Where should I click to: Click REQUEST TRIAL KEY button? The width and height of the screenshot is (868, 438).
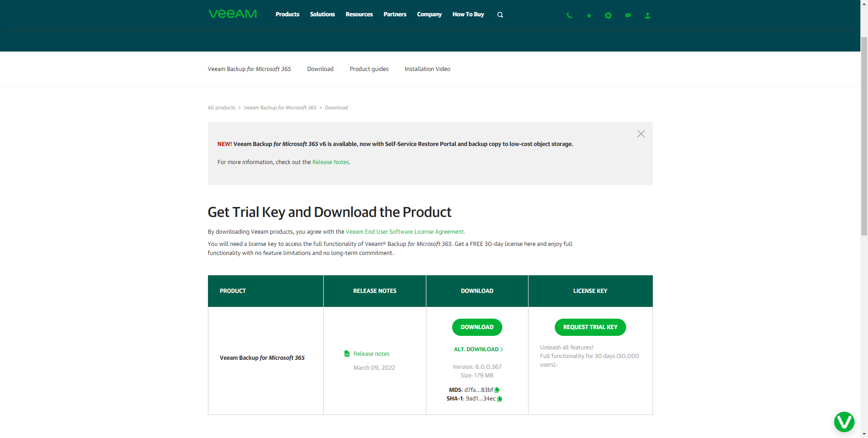590,327
